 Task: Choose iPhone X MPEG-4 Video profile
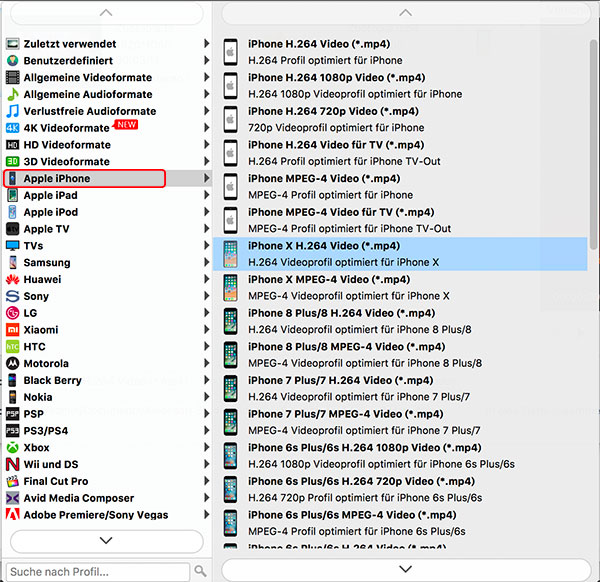400,288
